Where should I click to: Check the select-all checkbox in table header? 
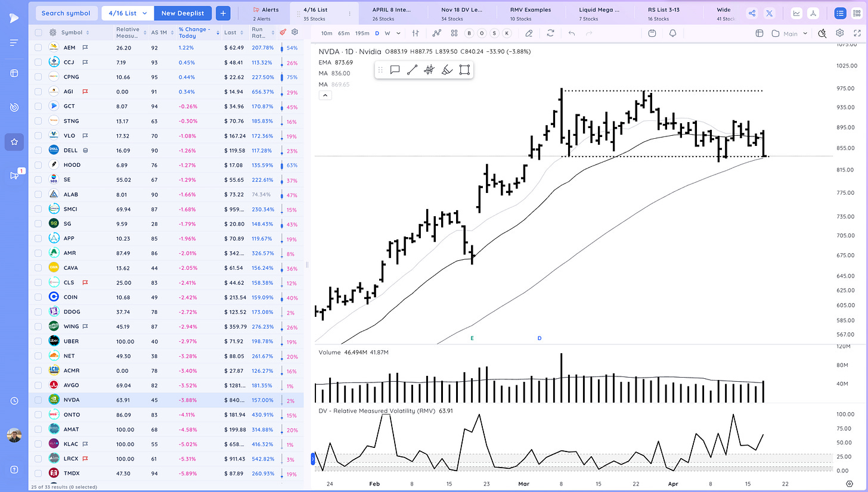tap(38, 33)
